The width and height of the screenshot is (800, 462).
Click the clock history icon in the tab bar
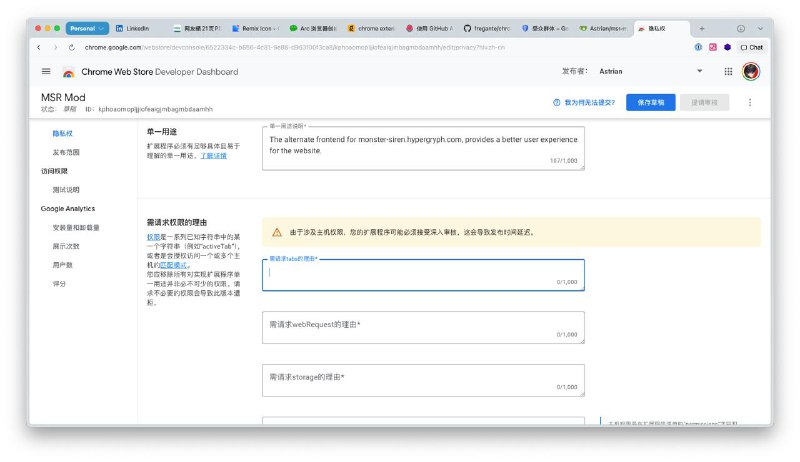pos(740,29)
